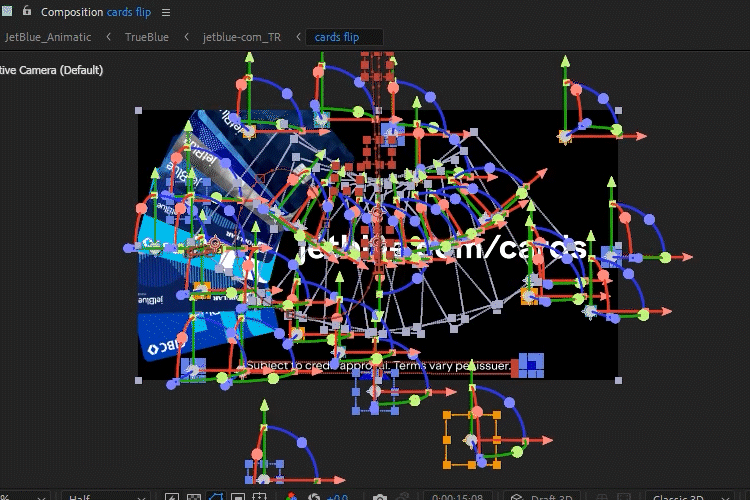Image resolution: width=750 pixels, height=500 pixels.
Task: Toggle the transparency grid checkerboard icon
Action: [x=194, y=497]
